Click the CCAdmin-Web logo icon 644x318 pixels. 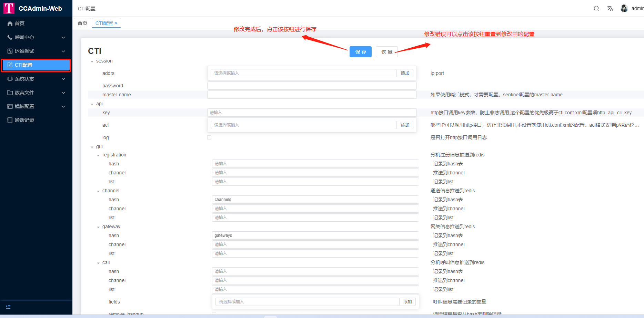(9, 8)
